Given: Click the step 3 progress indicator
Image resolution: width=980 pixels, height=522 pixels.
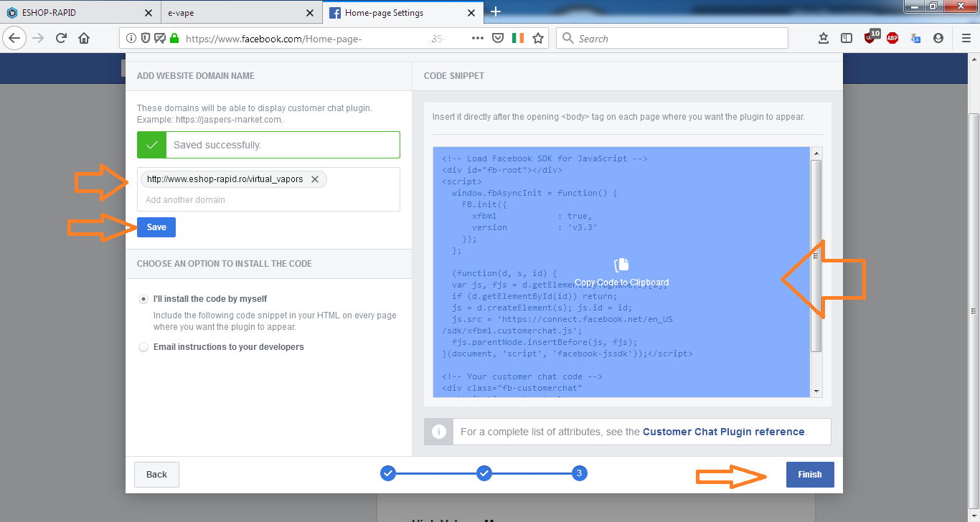Looking at the screenshot, I should click(x=580, y=473).
